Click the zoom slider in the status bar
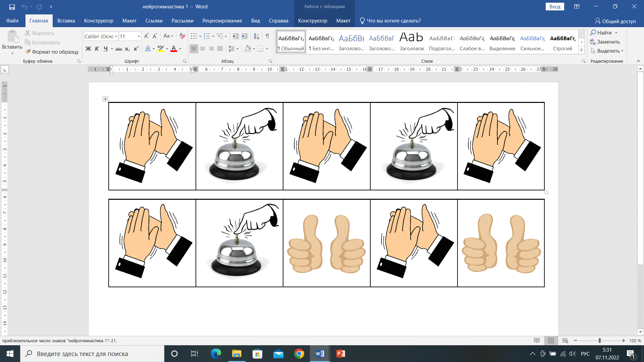Screen dimensions: 644x362 coord(599,341)
